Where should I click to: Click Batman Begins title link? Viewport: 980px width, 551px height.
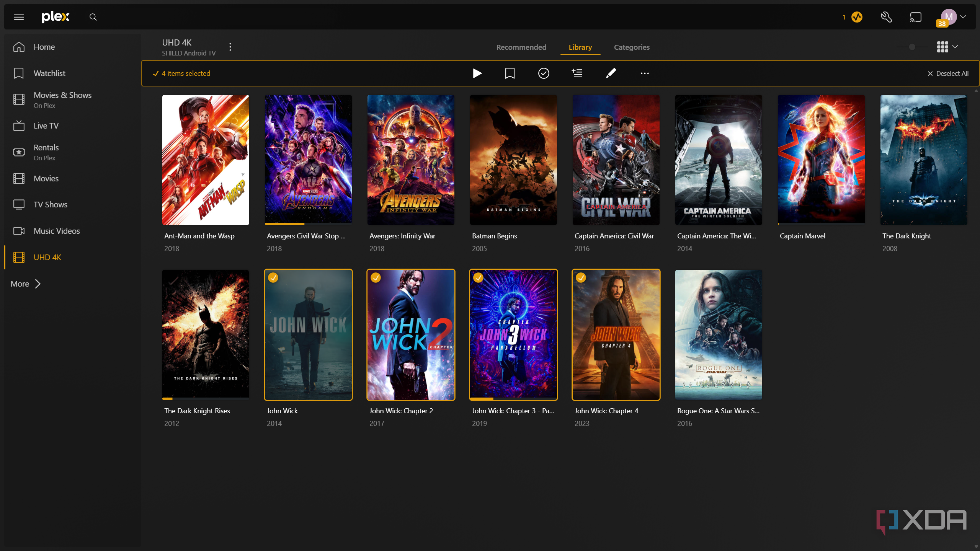pyautogui.click(x=494, y=236)
